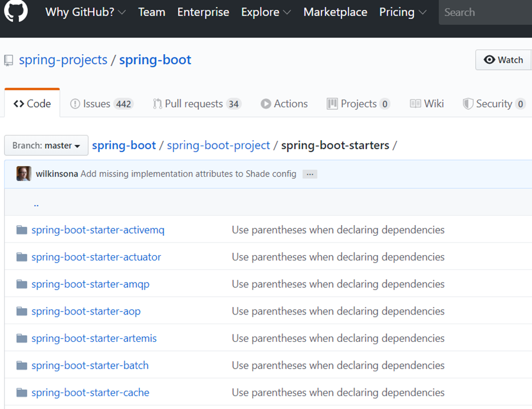Open commit message on cache row
Viewport: 532px width, 409px height.
coord(338,392)
